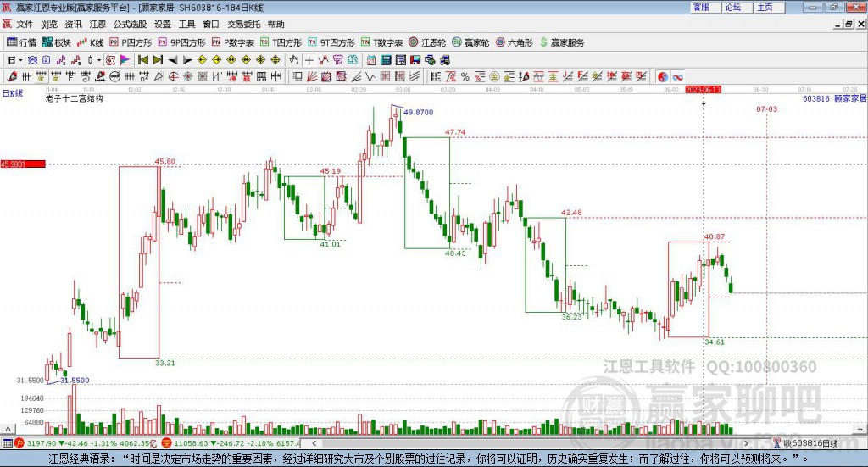The image size is (868, 467).
Task: Open the 江恩 menu
Action: click(x=97, y=25)
